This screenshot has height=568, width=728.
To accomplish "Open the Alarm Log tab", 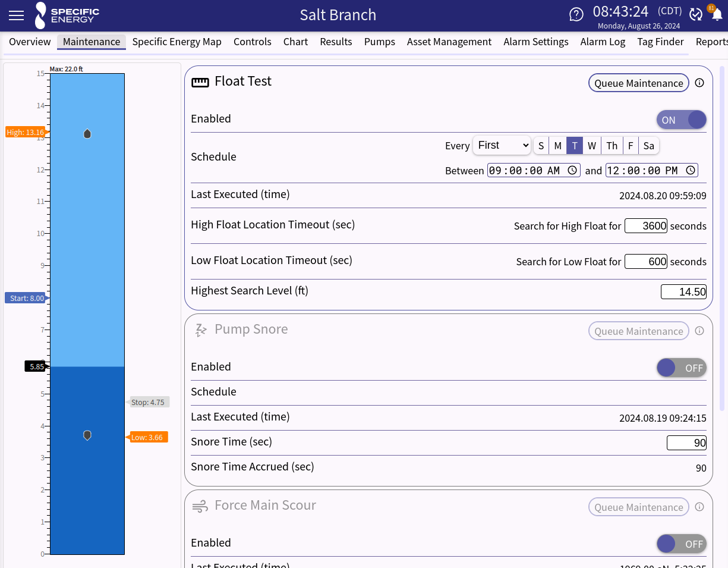I will [603, 42].
